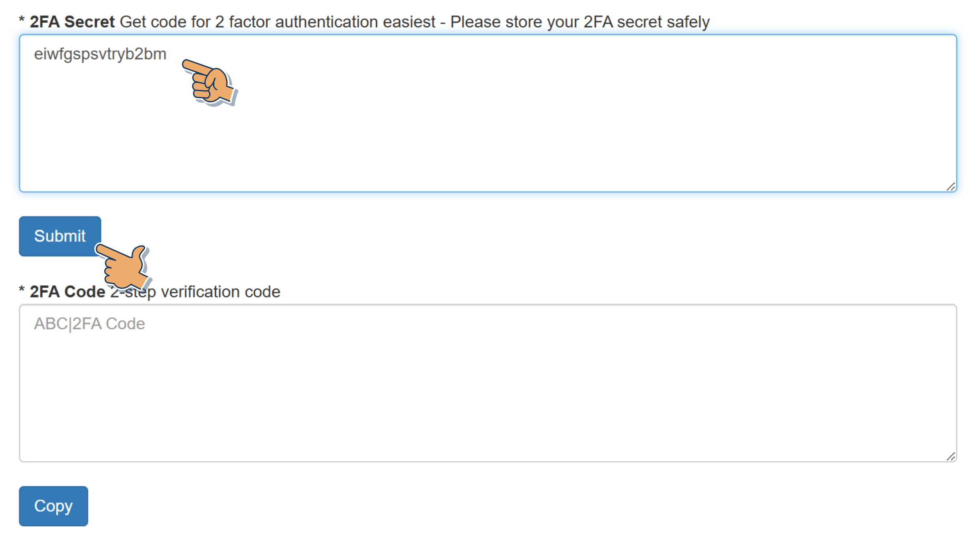Click the Submit button
This screenshot has height=537, width=980.
tap(60, 236)
